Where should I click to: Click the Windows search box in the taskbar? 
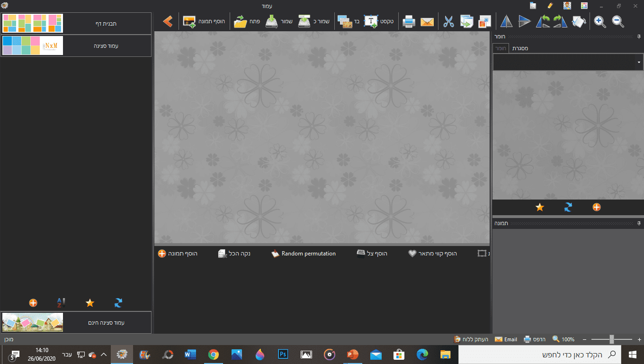click(x=539, y=355)
